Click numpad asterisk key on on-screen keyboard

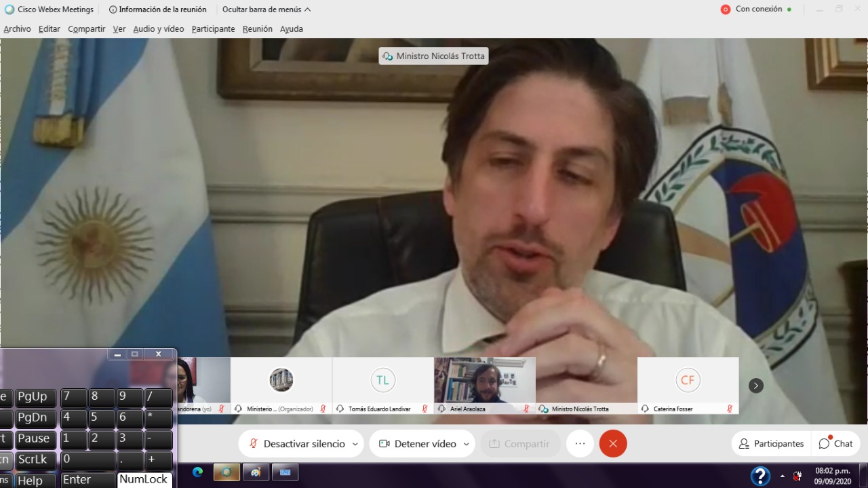(159, 419)
